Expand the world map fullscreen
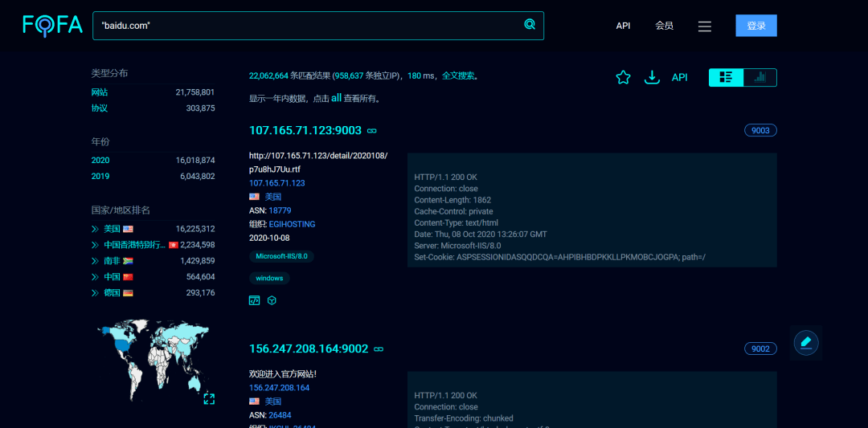The width and height of the screenshot is (868, 428). pos(209,398)
